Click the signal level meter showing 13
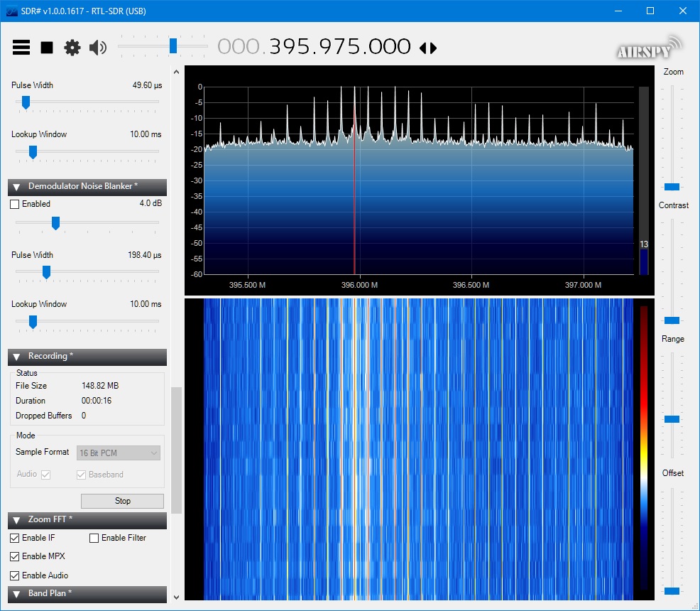 [644, 180]
